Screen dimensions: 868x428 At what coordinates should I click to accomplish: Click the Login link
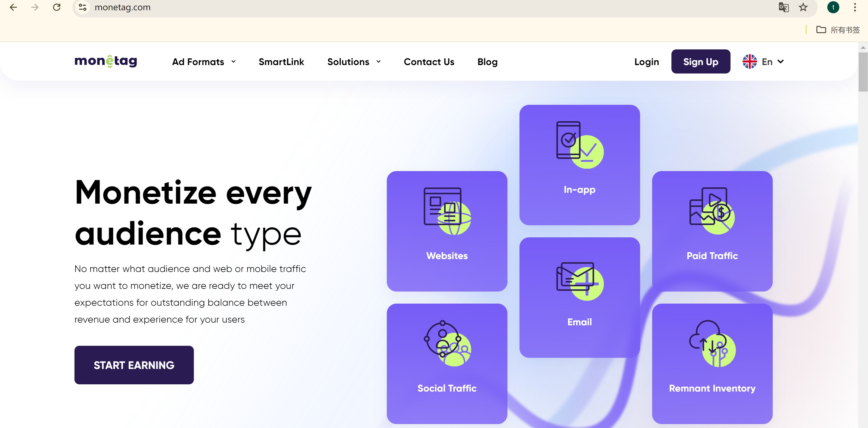pos(646,62)
